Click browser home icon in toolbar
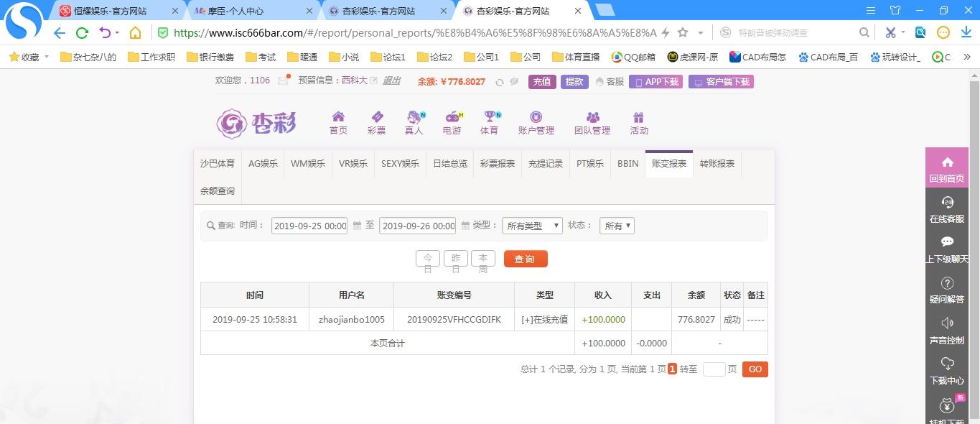Image resolution: width=980 pixels, height=424 pixels. (135, 33)
